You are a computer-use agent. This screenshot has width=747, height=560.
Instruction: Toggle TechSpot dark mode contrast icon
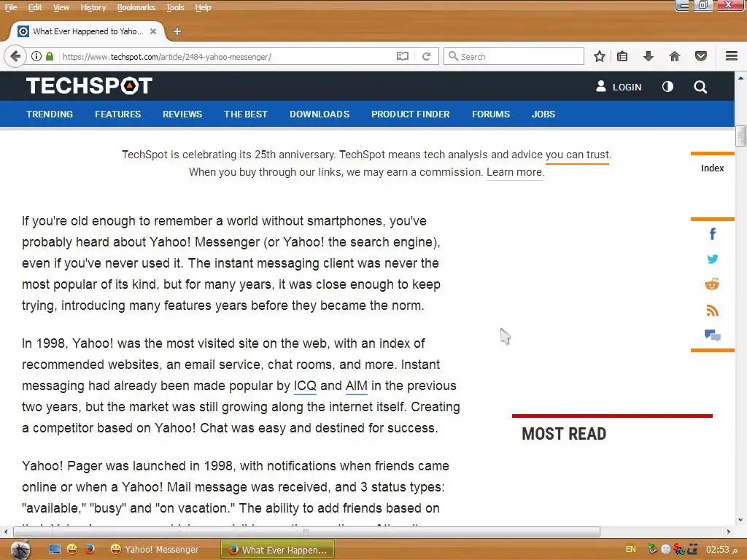pyautogui.click(x=667, y=86)
